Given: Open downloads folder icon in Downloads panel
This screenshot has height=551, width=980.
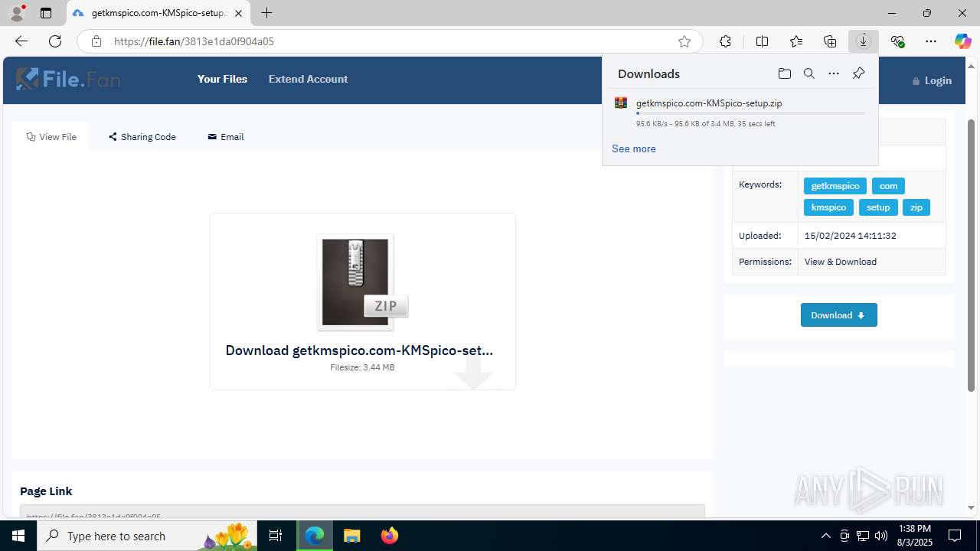Looking at the screenshot, I should [784, 73].
